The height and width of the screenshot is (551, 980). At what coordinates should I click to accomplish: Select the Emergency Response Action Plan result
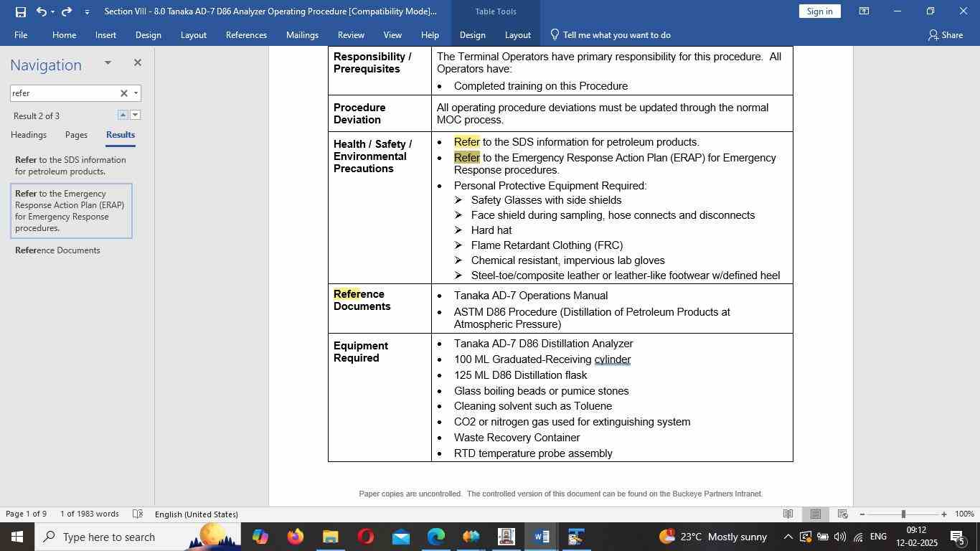tap(71, 211)
